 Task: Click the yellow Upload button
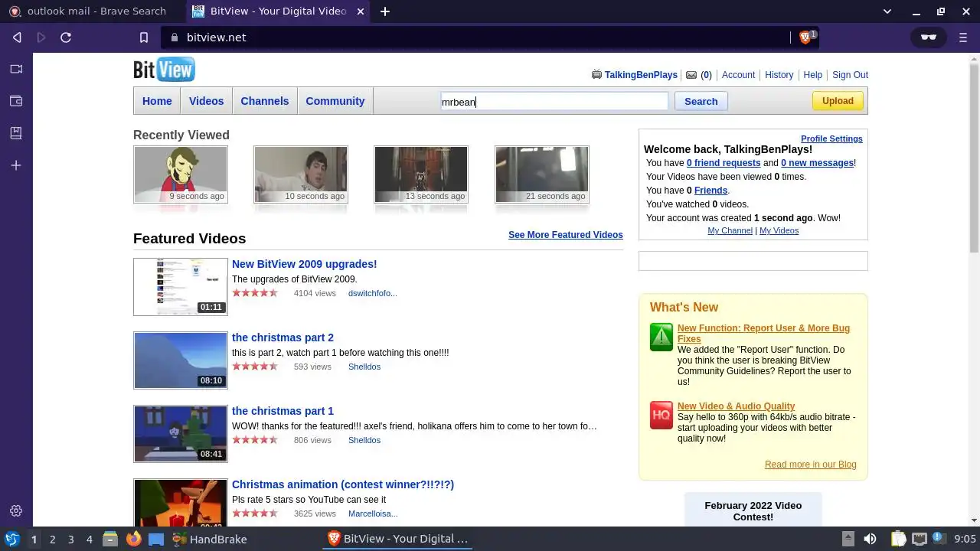(x=838, y=101)
